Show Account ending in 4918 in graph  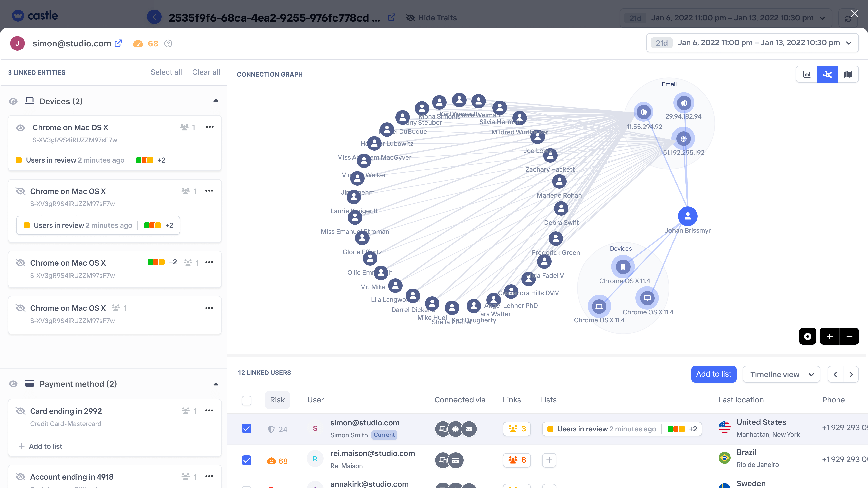tap(20, 477)
